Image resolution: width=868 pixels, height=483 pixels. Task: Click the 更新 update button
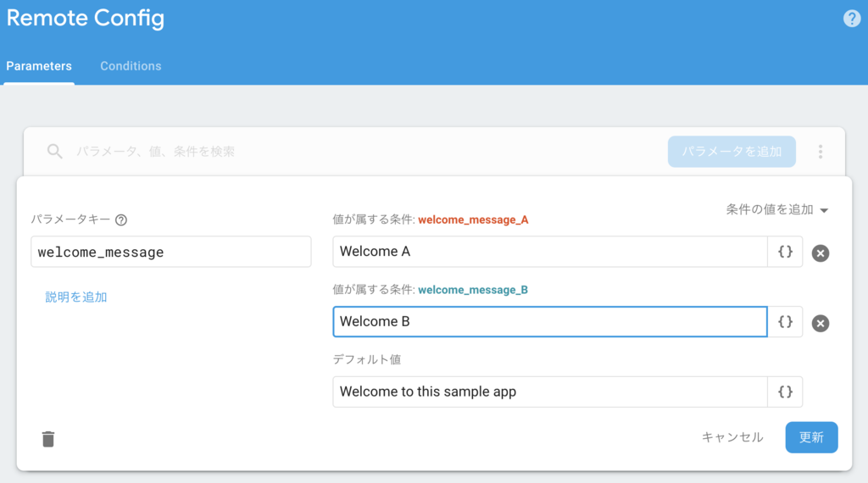[811, 437]
